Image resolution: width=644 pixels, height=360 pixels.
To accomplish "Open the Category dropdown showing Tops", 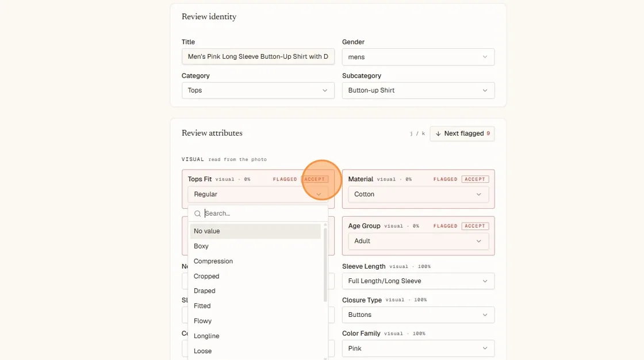I will click(258, 90).
